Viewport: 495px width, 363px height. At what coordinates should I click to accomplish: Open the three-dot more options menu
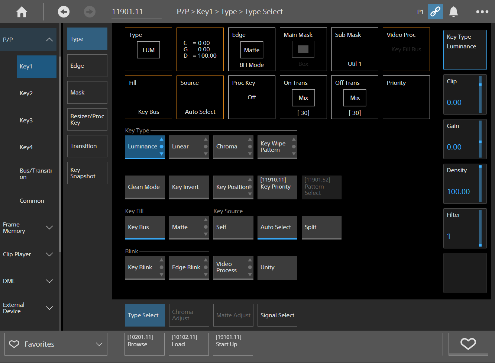[x=482, y=12]
